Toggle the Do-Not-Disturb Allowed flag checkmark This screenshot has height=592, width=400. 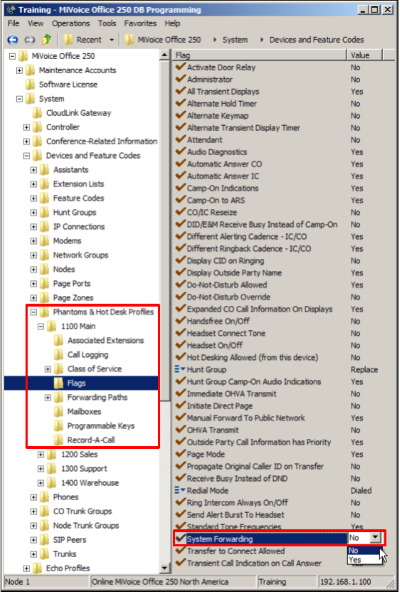click(x=181, y=284)
